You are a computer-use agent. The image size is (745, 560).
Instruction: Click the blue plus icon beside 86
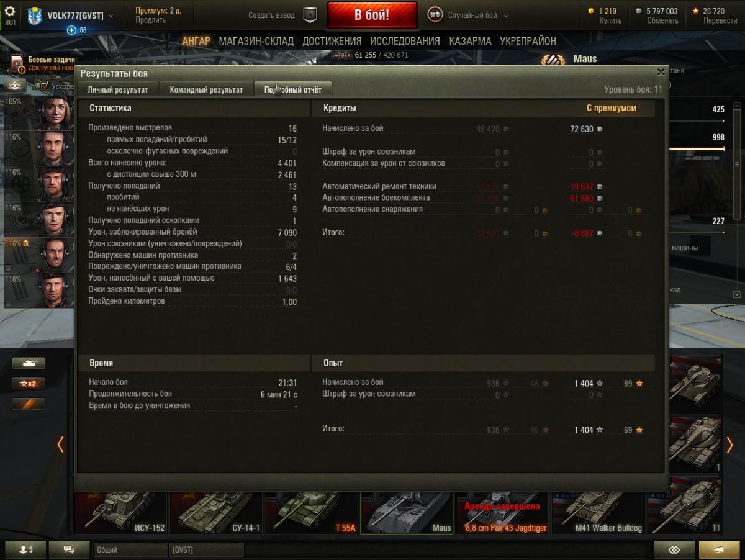(71, 30)
